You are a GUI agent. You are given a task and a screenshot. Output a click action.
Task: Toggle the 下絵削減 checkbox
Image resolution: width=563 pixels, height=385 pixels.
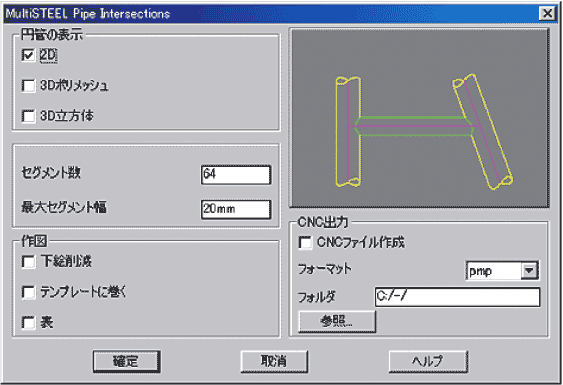(x=28, y=261)
